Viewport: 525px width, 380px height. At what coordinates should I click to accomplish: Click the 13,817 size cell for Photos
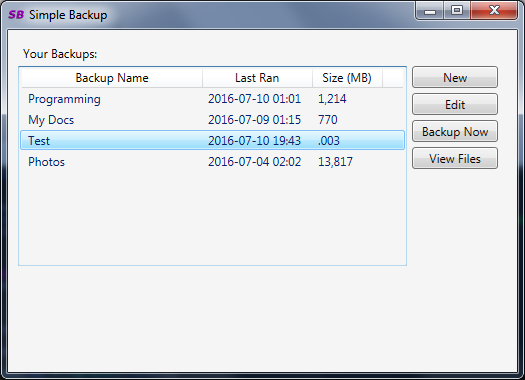click(x=335, y=162)
